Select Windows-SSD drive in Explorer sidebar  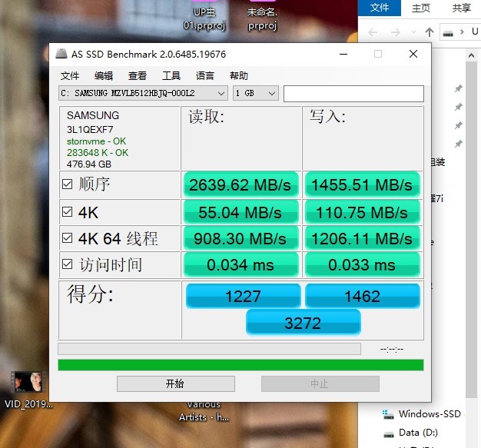click(422, 414)
